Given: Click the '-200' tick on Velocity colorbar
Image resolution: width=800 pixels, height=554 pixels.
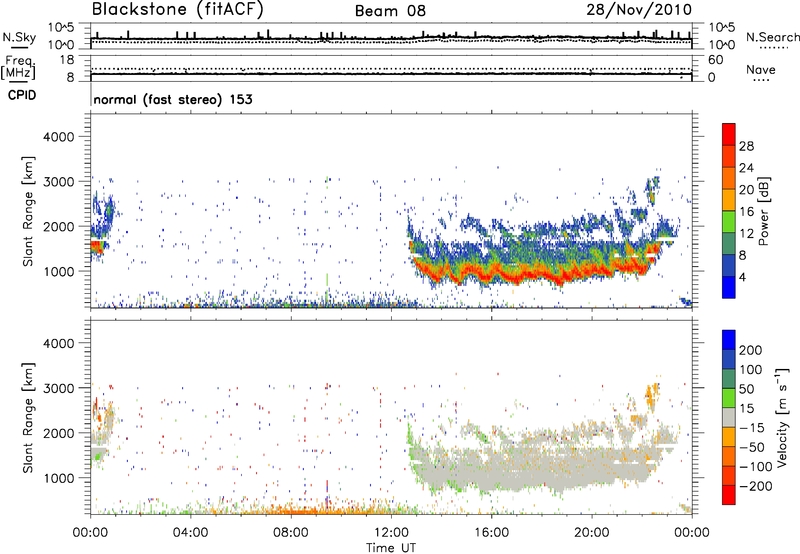Looking at the screenshot, I should point(755,486).
